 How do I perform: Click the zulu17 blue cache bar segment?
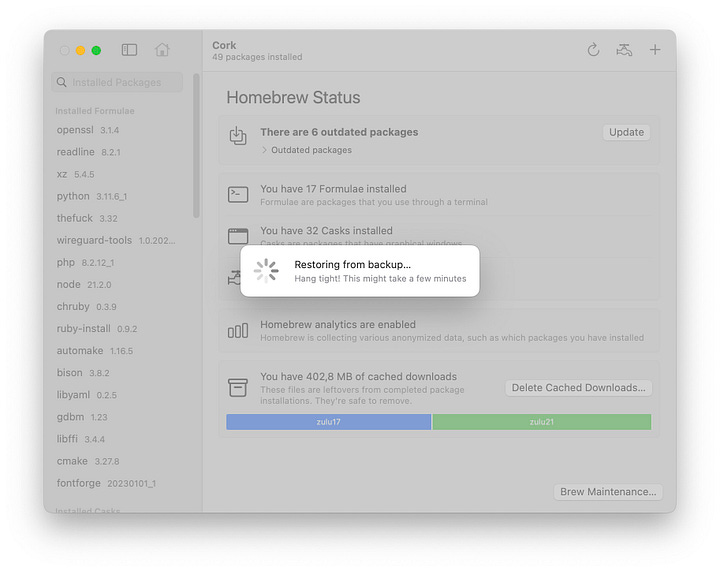pos(329,422)
